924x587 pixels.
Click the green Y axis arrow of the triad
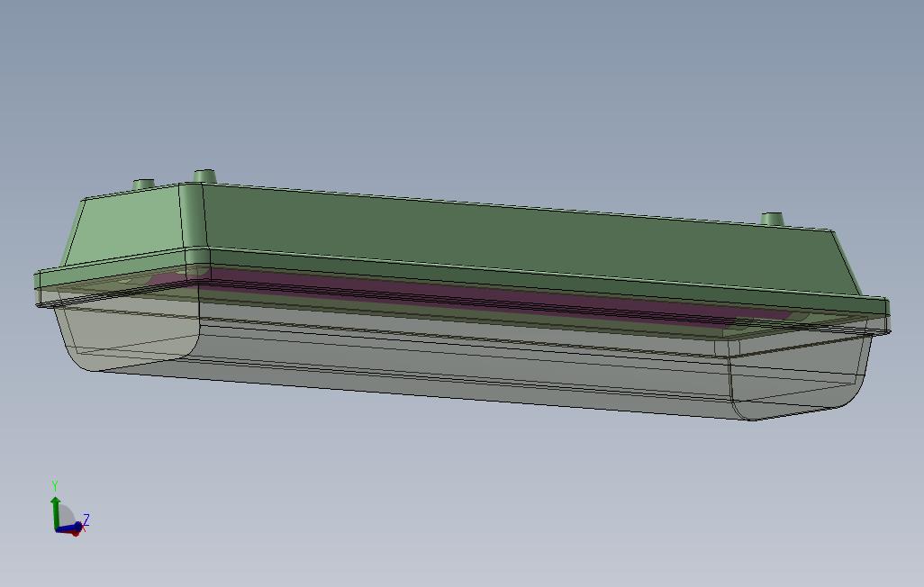tap(56, 511)
